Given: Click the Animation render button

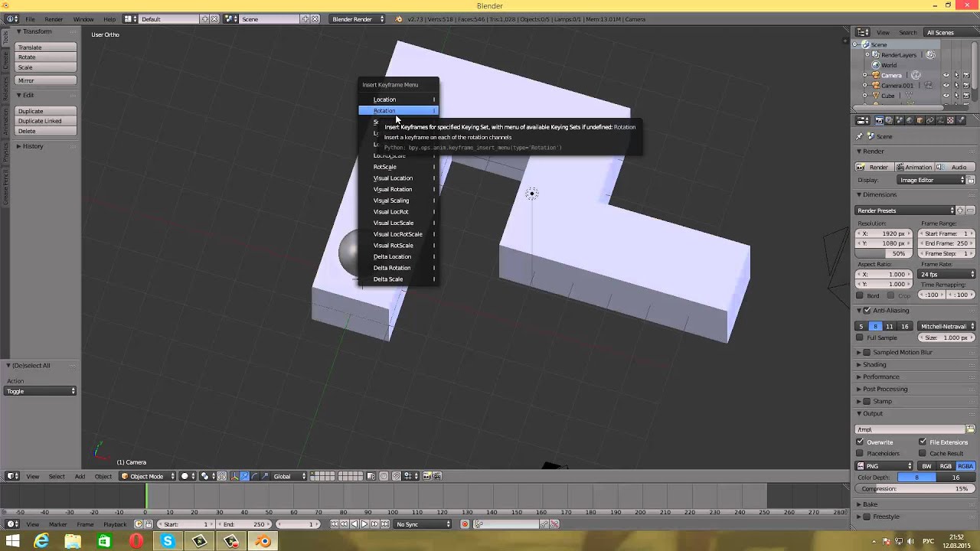Looking at the screenshot, I should coord(914,167).
